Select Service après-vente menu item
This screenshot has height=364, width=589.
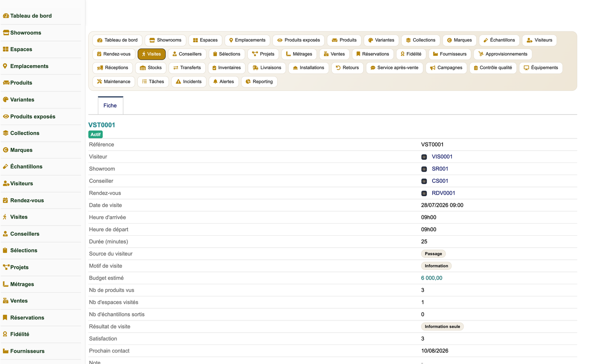[394, 68]
